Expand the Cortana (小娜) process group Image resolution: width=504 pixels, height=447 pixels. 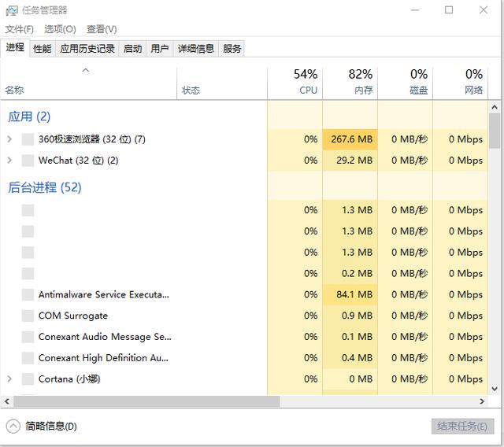click(9, 379)
